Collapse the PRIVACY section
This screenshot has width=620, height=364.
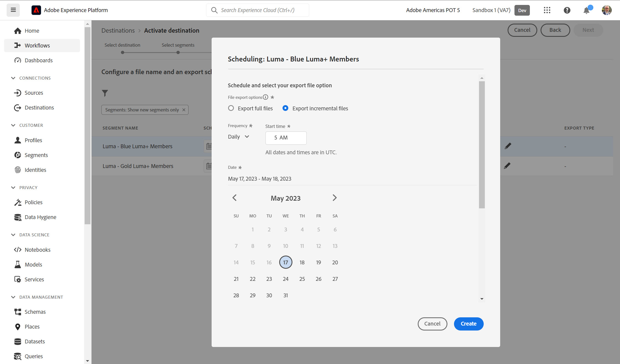13,187
